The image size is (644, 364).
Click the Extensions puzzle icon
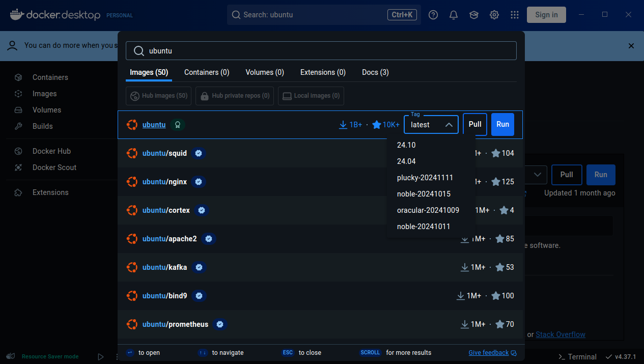[x=18, y=192]
